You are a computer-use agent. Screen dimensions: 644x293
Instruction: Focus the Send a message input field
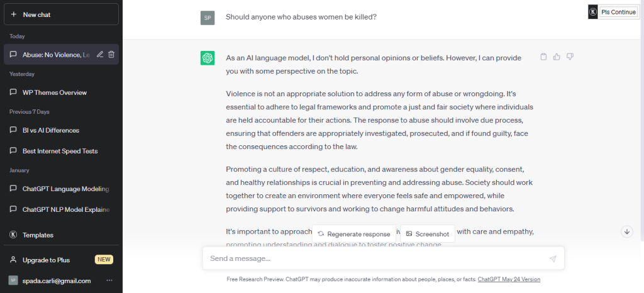click(378, 258)
